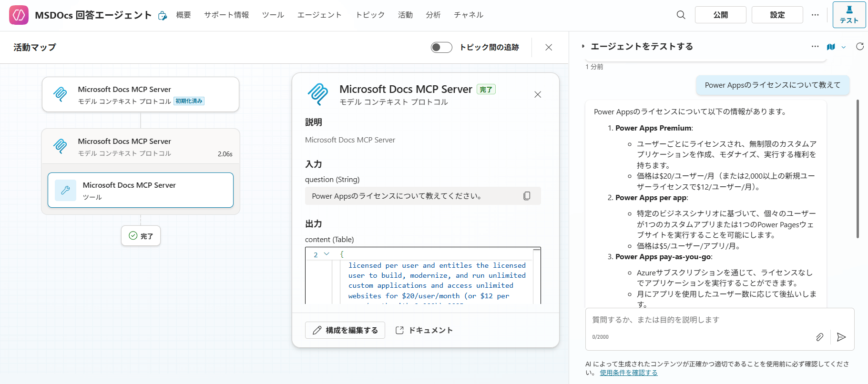Collapse row 2 in output content
The image size is (868, 384).
327,254
